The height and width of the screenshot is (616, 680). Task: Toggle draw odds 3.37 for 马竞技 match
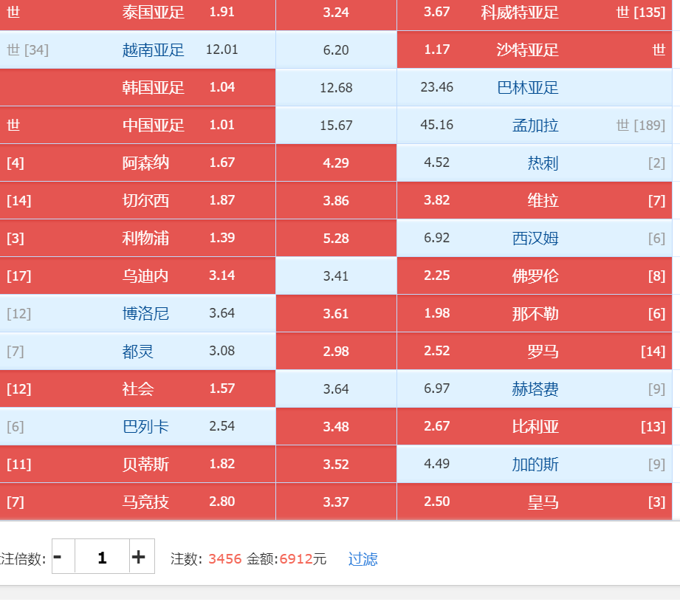coord(336,502)
